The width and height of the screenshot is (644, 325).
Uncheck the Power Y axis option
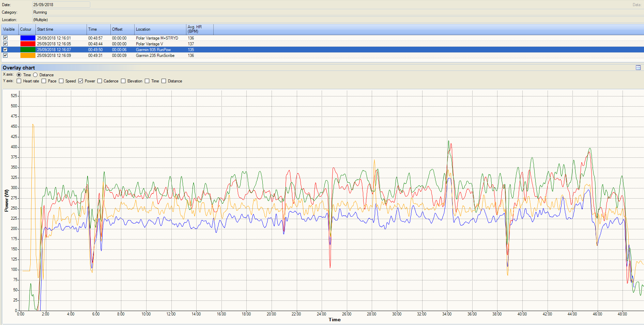pyautogui.click(x=81, y=81)
